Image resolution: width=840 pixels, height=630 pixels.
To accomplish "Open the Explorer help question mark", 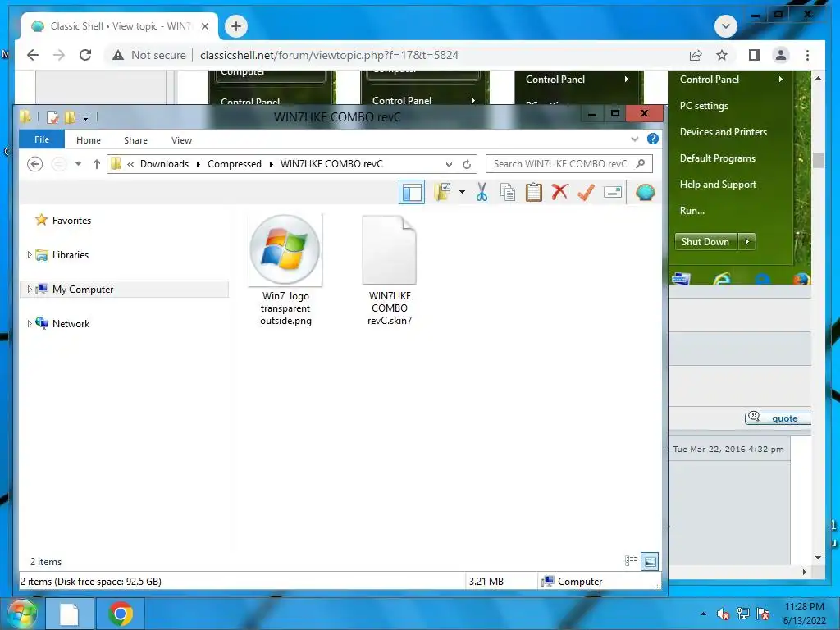I will pos(652,139).
